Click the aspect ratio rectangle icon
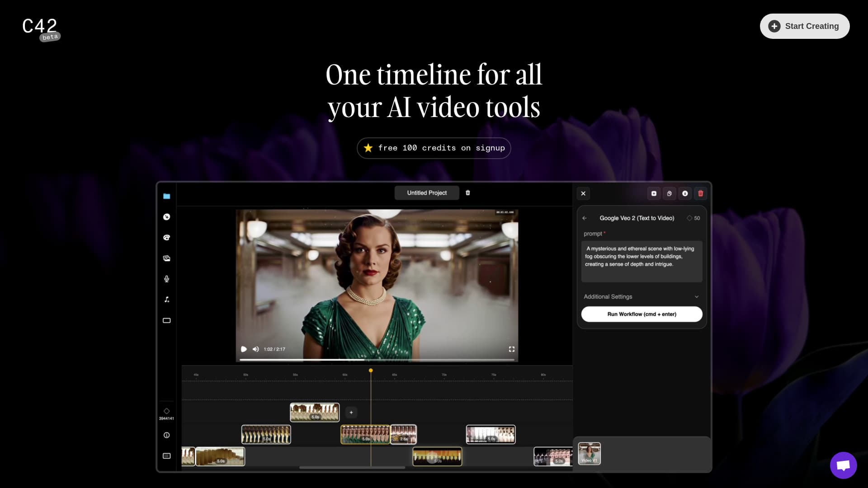This screenshot has height=488, width=868. (x=166, y=320)
